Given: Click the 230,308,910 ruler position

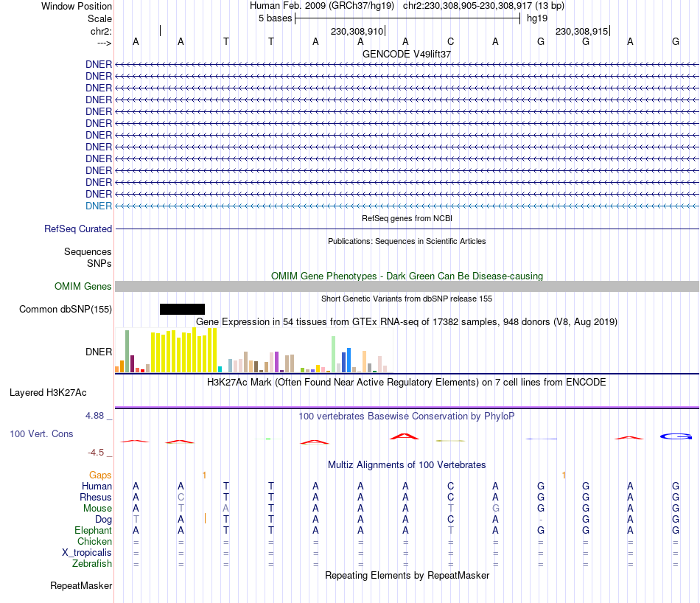Looking at the screenshot, I should coord(357,31).
